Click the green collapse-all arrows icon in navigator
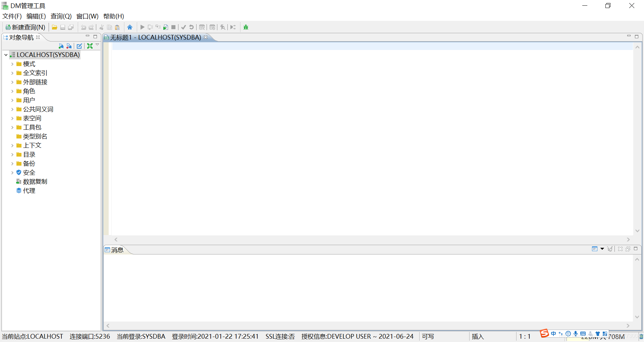This screenshot has width=644, height=342. point(90,46)
